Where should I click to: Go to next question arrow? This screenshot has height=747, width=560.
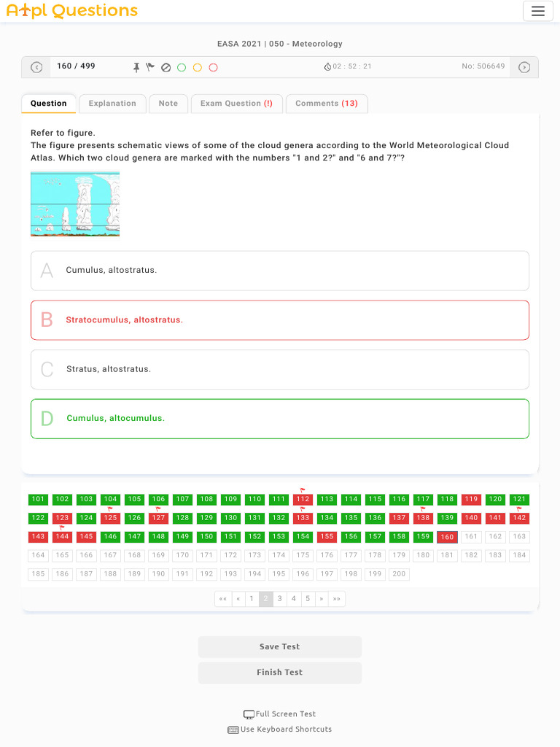[524, 67]
